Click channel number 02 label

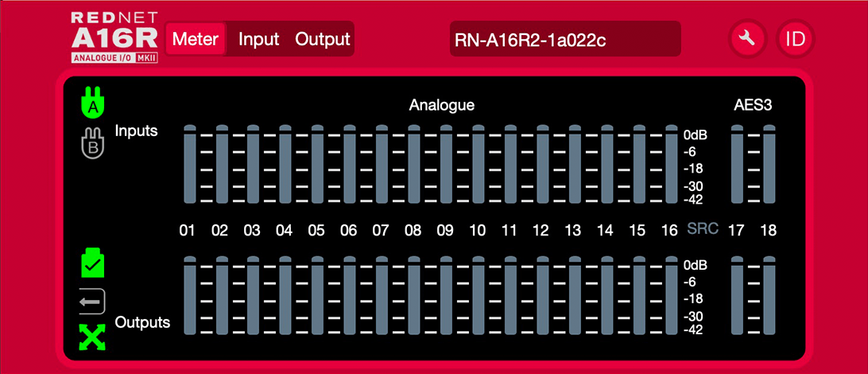click(x=219, y=231)
